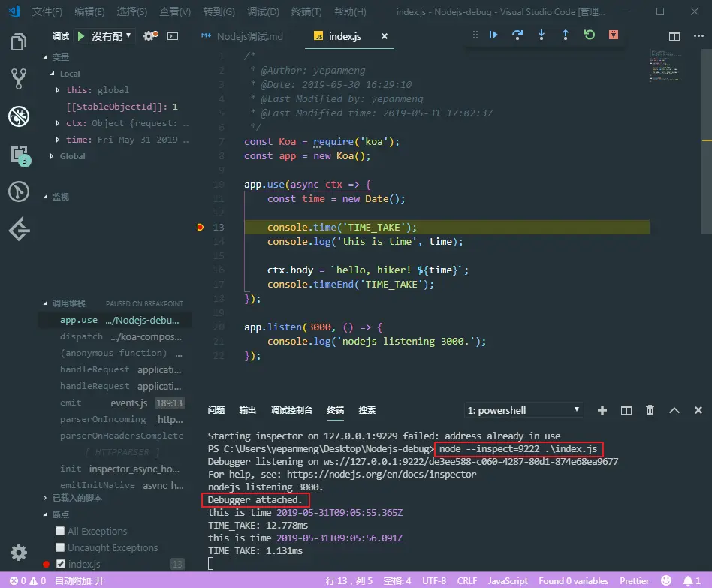The width and height of the screenshot is (712, 588).
Task: Collapse the watch section
Action: pos(45,197)
